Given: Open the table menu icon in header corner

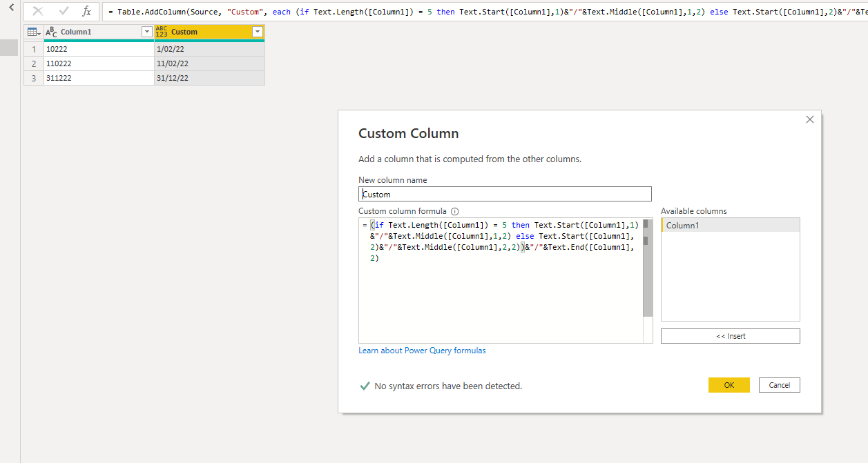Looking at the screenshot, I should click(x=33, y=32).
